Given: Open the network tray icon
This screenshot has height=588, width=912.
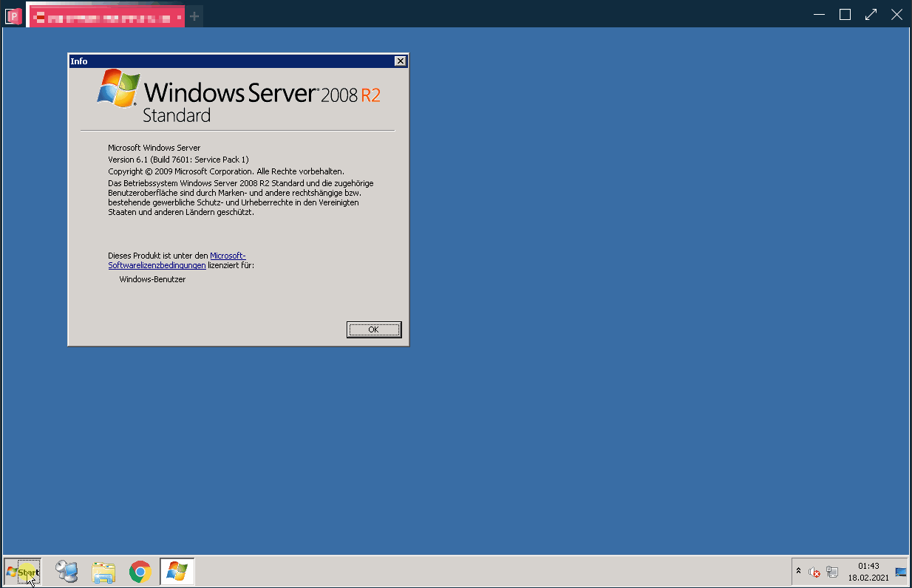Looking at the screenshot, I should [x=832, y=572].
